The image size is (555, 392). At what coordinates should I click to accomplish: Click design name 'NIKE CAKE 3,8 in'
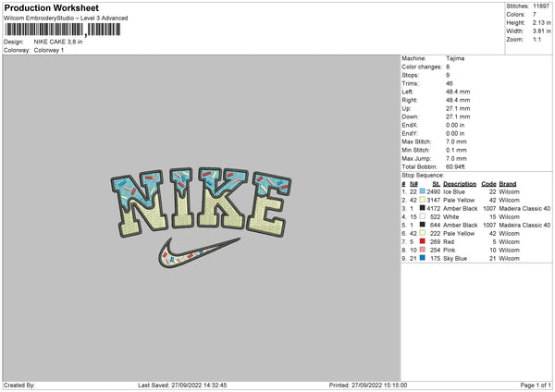58,42
